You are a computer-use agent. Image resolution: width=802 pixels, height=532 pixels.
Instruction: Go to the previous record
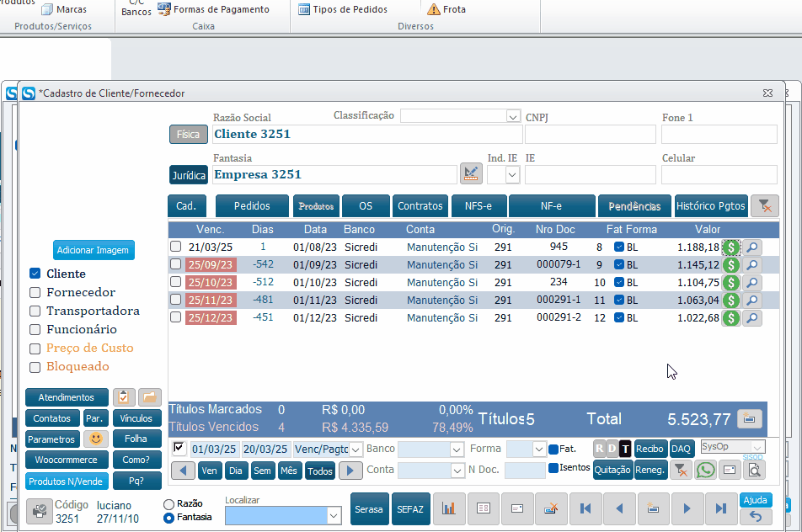tap(619, 508)
